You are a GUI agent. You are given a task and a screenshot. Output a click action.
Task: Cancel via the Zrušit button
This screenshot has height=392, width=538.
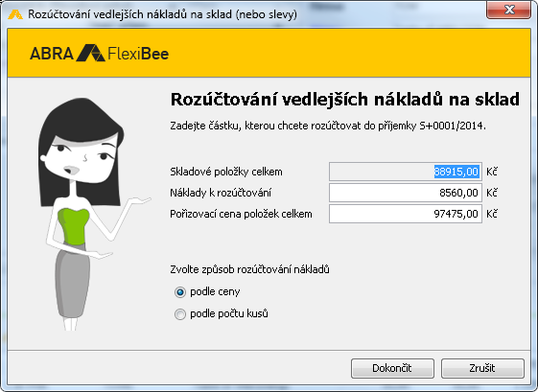(482, 368)
